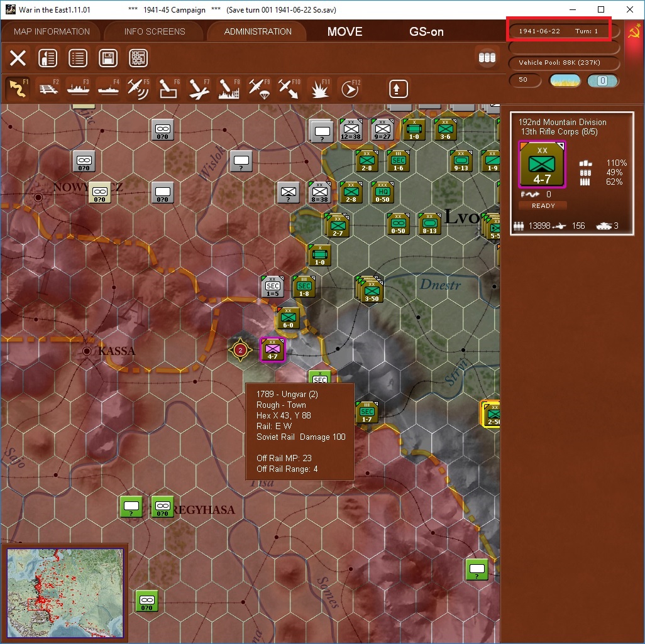645x644 pixels.
Task: Click the READY status button in unit panel
Action: (x=543, y=205)
